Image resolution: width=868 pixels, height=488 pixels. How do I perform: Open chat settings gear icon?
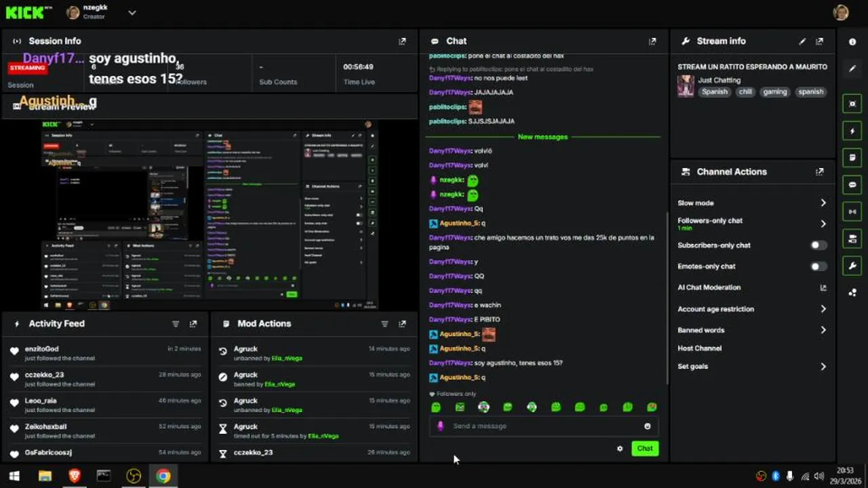620,449
